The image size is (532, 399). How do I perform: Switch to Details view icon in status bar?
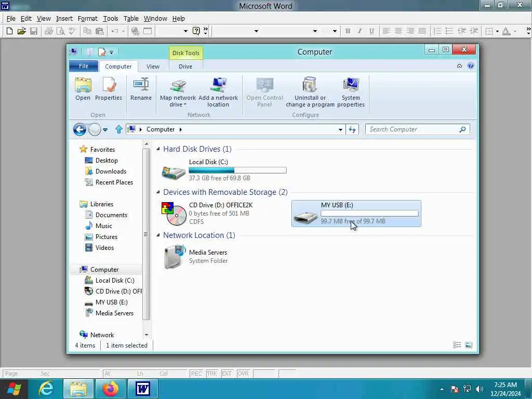coord(457,345)
